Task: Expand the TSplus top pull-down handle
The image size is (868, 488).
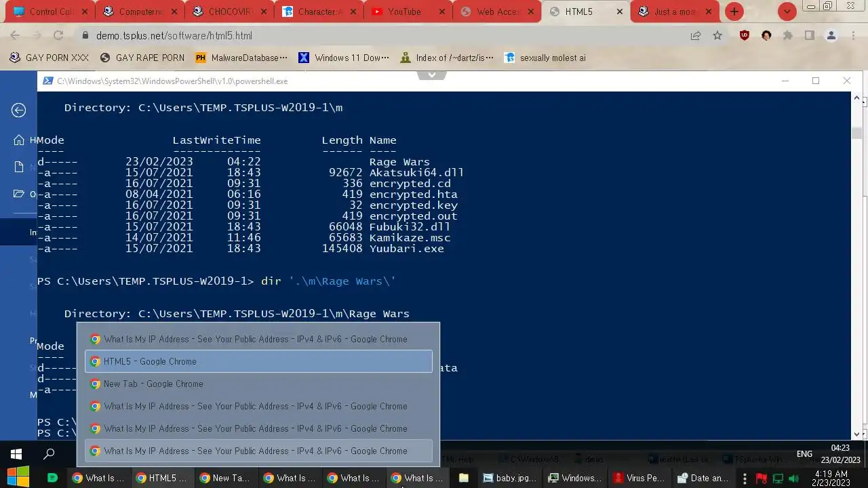Action: click(431, 75)
